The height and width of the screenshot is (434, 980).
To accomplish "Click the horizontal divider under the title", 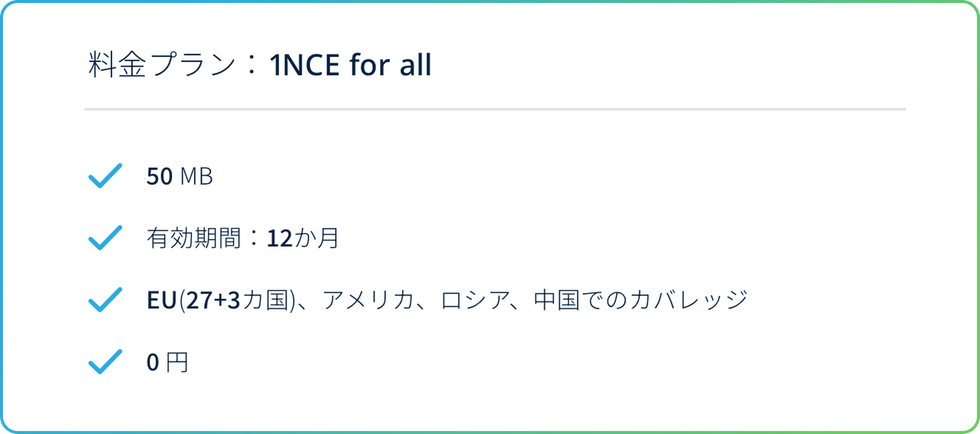I will pyautogui.click(x=495, y=109).
